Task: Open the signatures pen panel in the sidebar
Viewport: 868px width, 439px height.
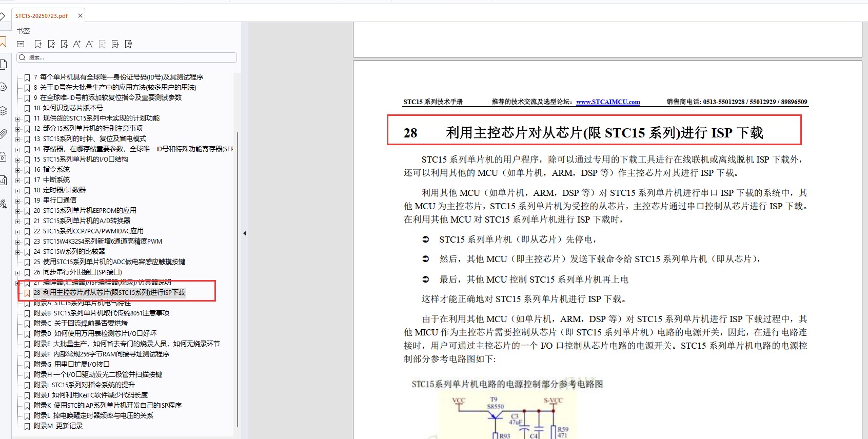Action: pyautogui.click(x=3, y=204)
